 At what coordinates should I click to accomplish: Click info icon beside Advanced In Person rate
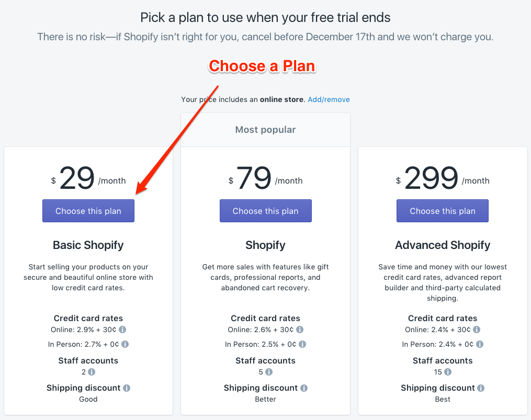pyautogui.click(x=480, y=344)
